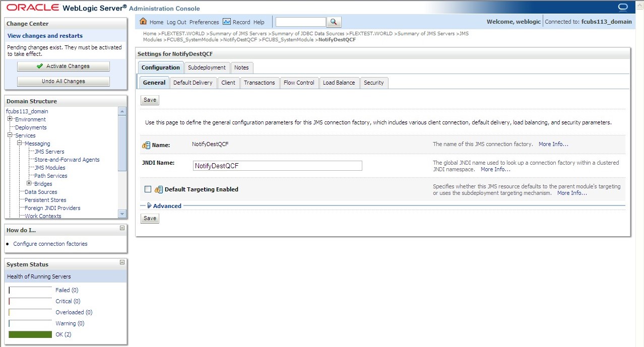Collapse the System Status panel
Screen dimensions: 644x347
click(x=122, y=262)
